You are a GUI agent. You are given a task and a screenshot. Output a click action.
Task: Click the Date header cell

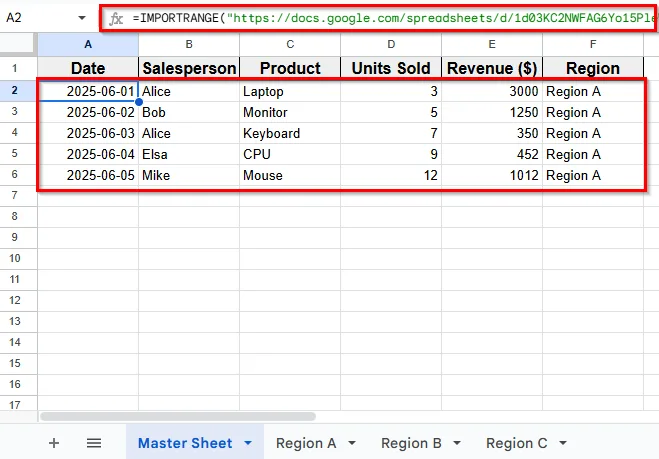click(x=88, y=68)
